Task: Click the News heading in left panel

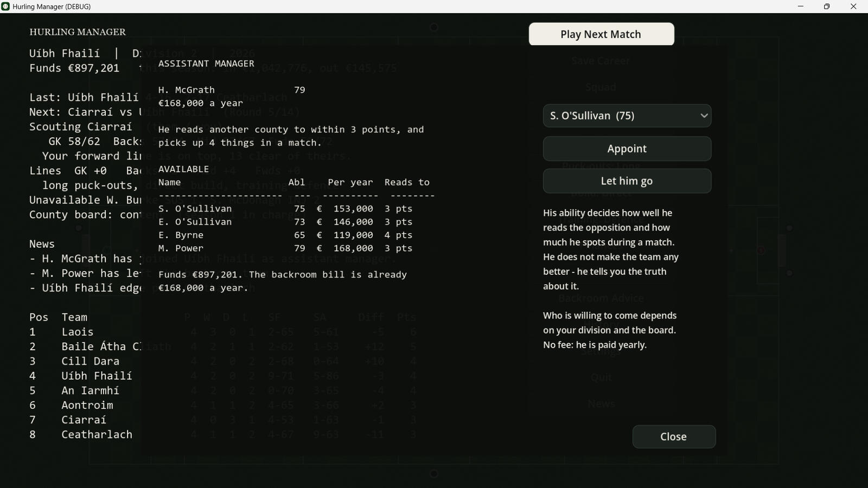Action: pyautogui.click(x=42, y=244)
